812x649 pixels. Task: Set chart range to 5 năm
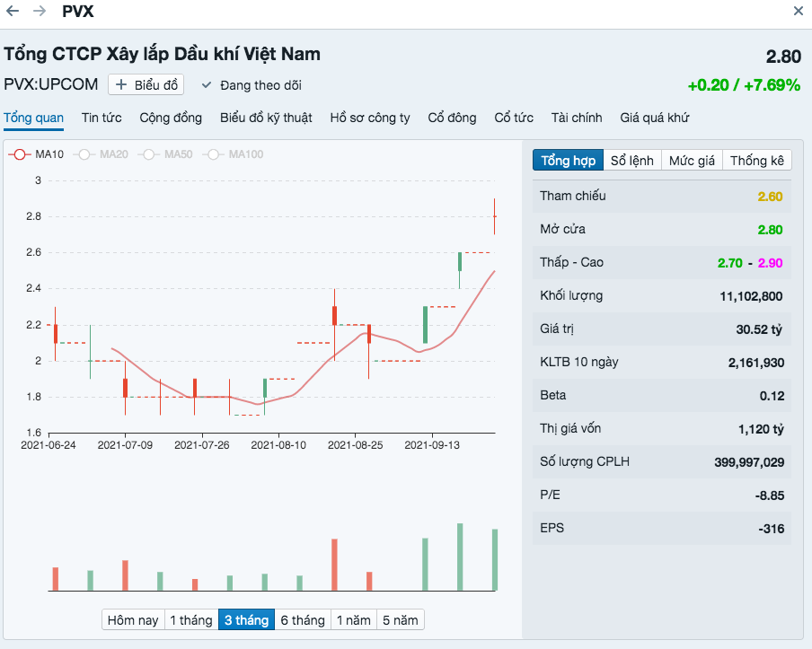(x=401, y=620)
